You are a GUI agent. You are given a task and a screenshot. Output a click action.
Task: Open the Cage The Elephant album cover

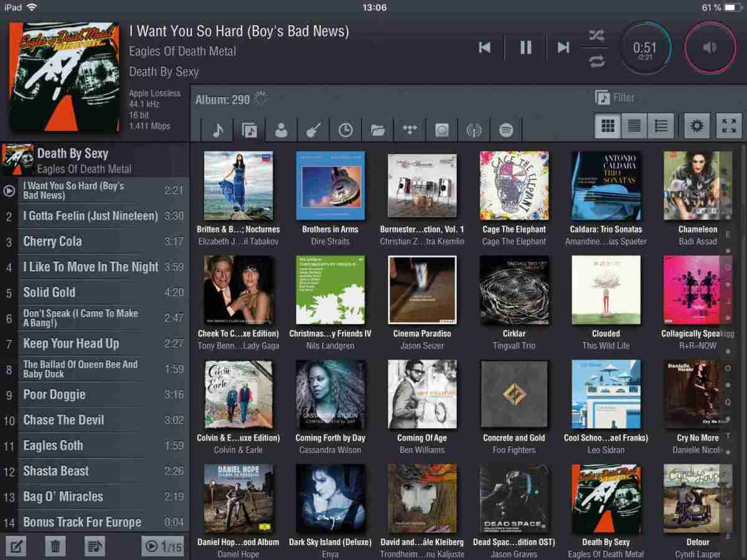[514, 185]
